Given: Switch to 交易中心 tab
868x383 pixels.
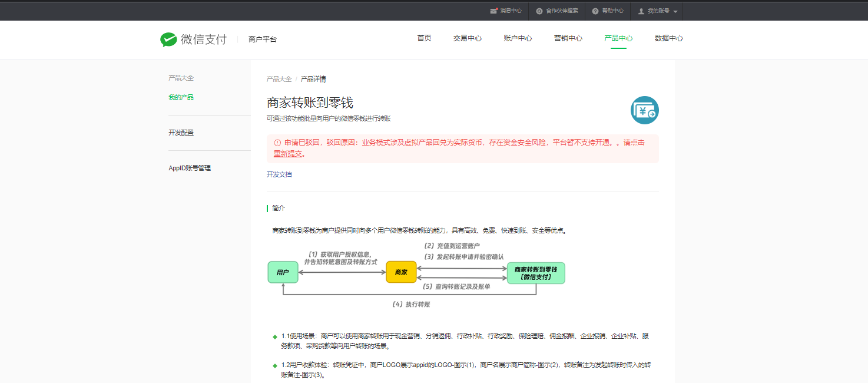Looking at the screenshot, I should pos(467,38).
